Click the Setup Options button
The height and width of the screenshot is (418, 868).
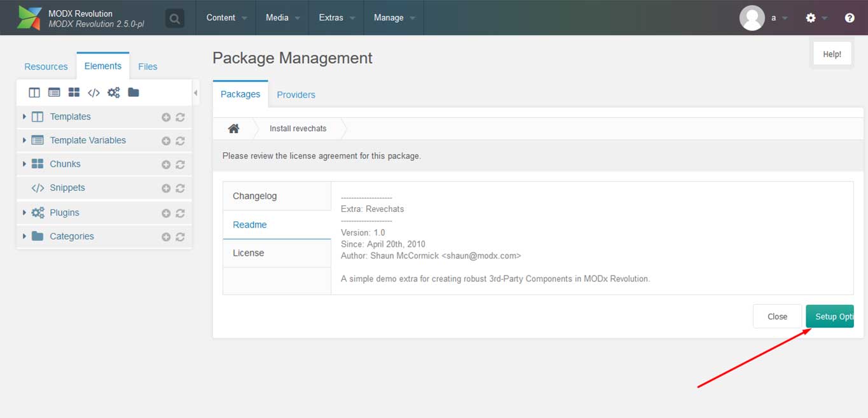[830, 317]
